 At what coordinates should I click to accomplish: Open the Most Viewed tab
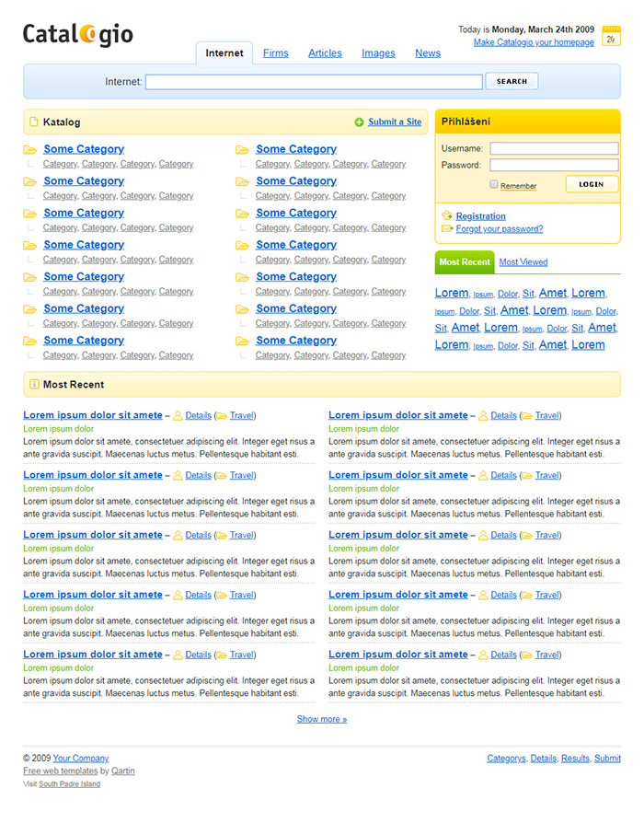coord(523,261)
